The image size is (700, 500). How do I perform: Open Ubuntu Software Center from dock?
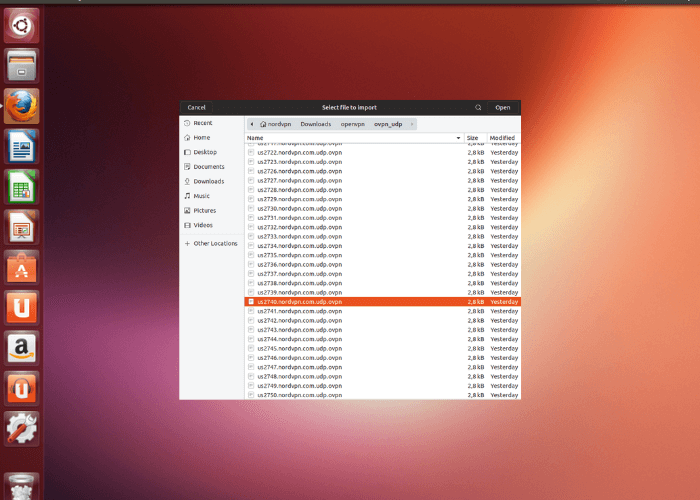pos(21,268)
